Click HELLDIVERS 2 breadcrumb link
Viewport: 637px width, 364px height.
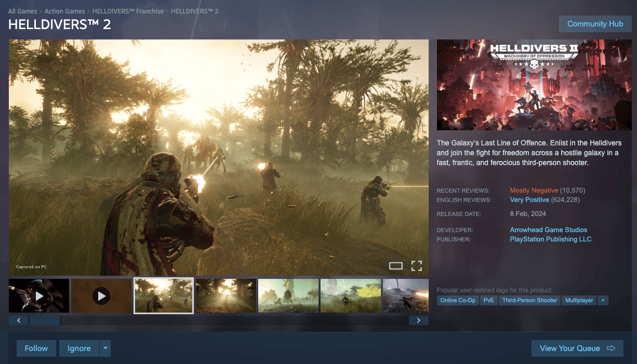(195, 11)
